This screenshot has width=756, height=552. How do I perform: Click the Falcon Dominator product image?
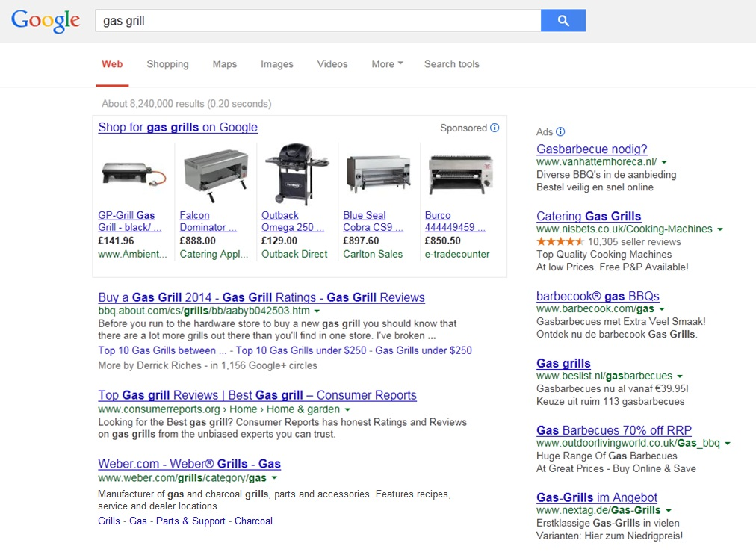(x=215, y=174)
